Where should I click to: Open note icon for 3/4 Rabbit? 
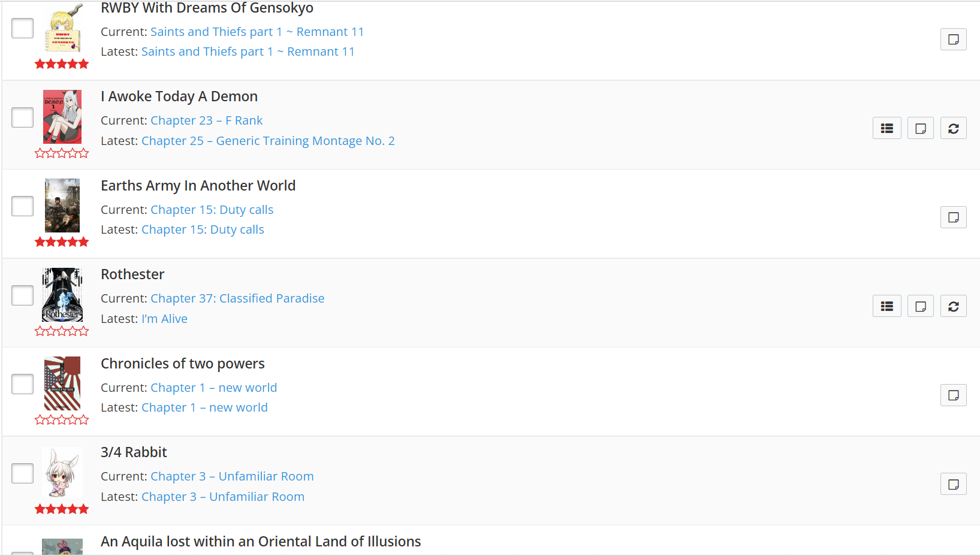(953, 484)
